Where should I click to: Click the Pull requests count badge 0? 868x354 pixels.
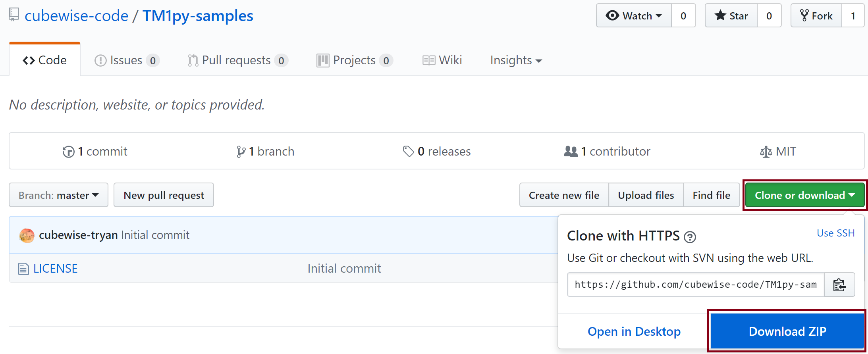pos(281,60)
